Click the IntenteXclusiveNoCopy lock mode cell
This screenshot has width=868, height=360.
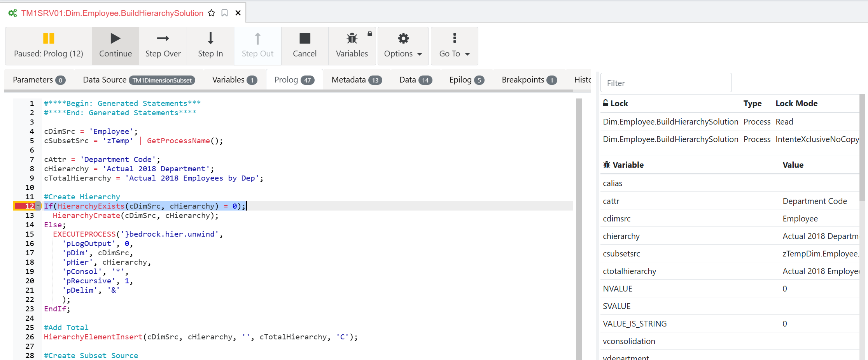817,139
